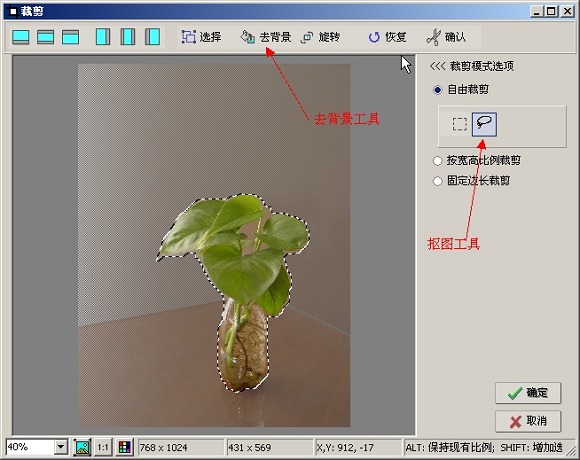
Task: Open the 40% zoom dropdown arrow
Action: [x=61, y=447]
